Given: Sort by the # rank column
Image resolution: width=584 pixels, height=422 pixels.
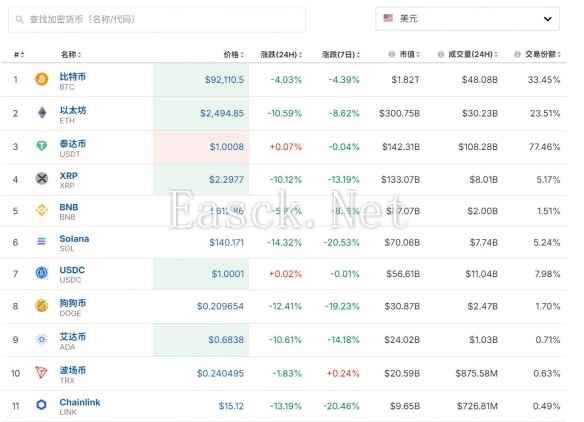Looking at the screenshot, I should (x=19, y=54).
